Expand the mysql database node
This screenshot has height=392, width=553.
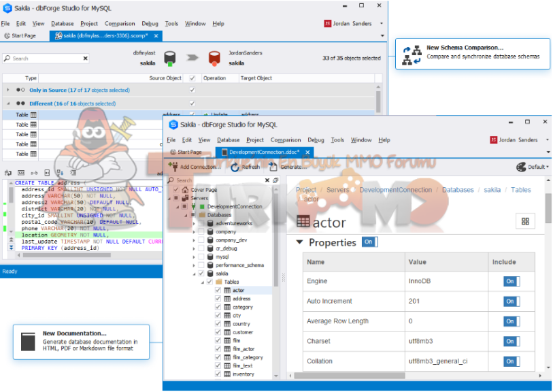[x=194, y=257]
